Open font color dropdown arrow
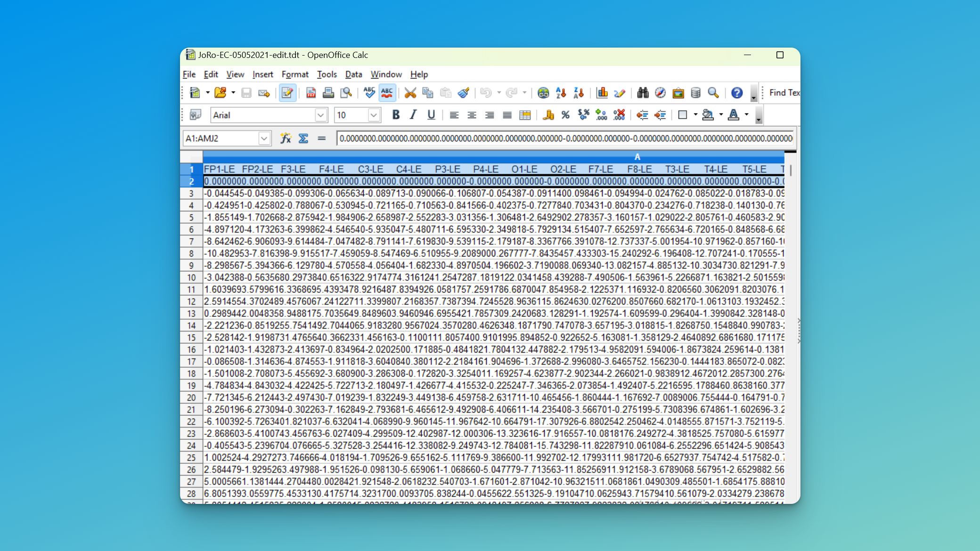The width and height of the screenshot is (980, 551). pos(746,115)
